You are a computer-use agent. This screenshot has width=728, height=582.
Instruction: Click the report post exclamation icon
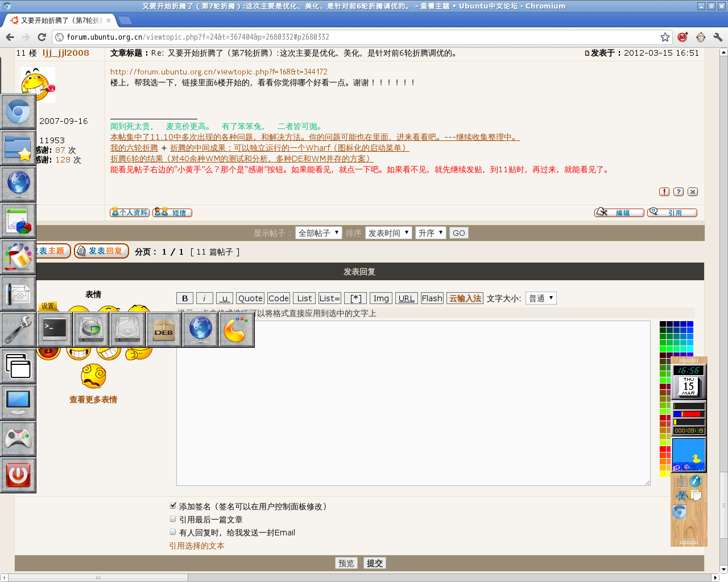664,192
